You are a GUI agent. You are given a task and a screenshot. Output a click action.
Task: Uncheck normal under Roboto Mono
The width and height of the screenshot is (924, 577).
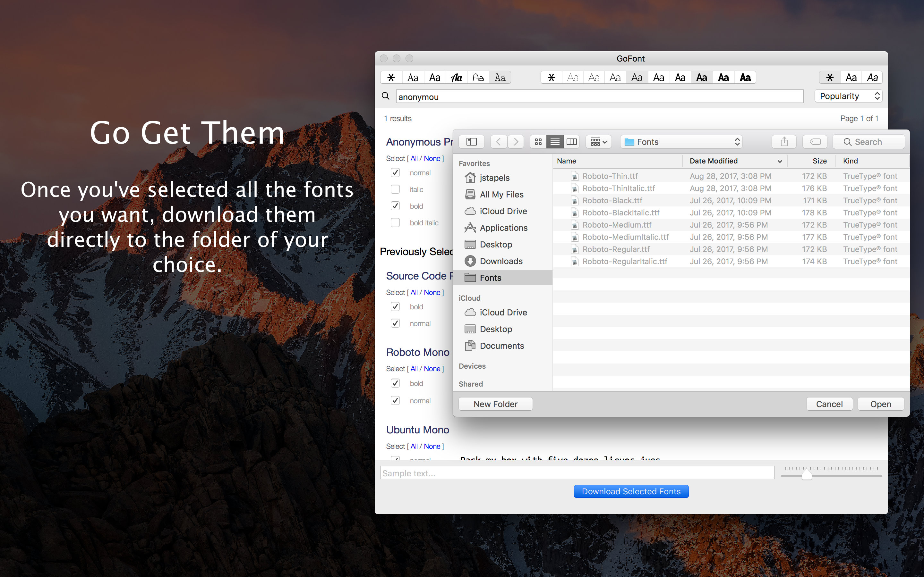(x=395, y=400)
